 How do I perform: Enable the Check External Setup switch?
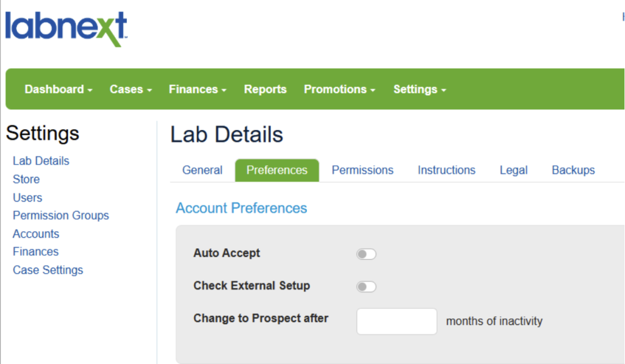366,287
